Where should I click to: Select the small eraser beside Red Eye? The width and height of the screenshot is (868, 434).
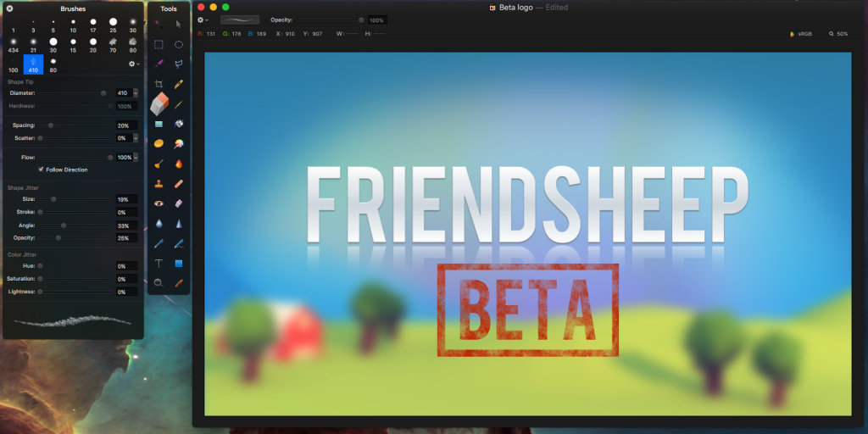(179, 203)
